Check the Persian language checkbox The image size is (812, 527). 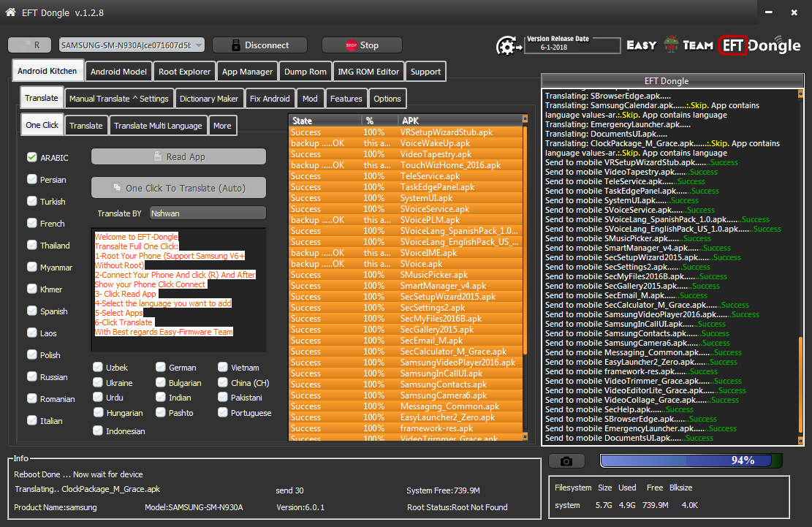tap(32, 179)
